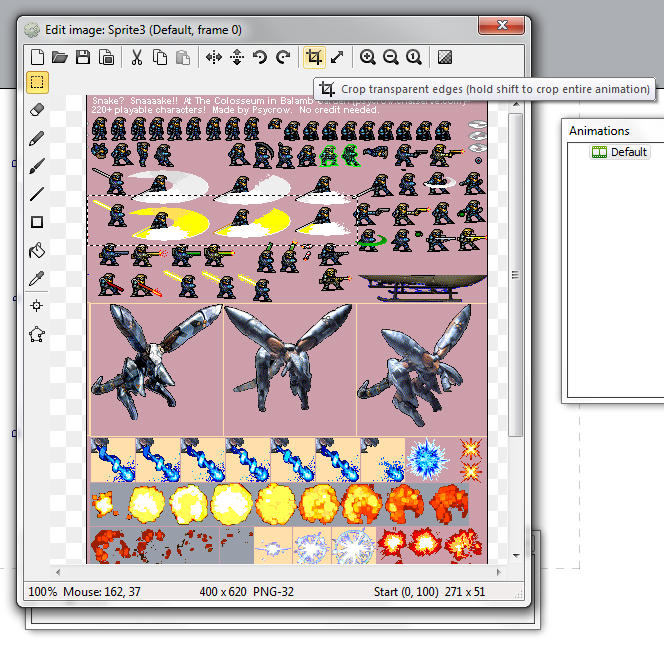Zoom in with magnifier plus icon
Viewport: 664px width, 645px height.
coord(368,57)
